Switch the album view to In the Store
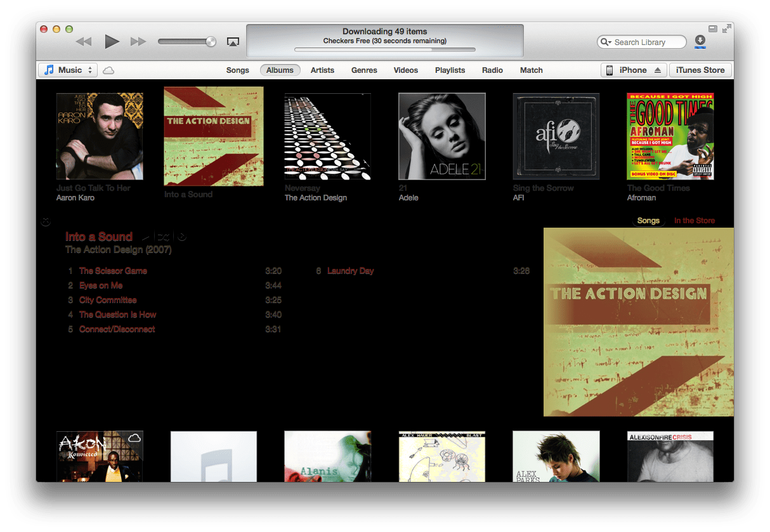 694,221
